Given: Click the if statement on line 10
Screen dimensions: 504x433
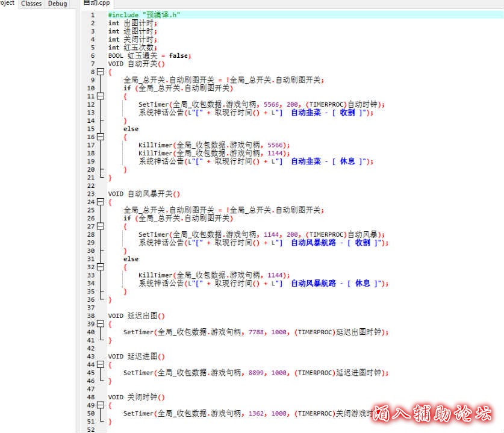Looking at the screenshot, I should tap(178, 88).
